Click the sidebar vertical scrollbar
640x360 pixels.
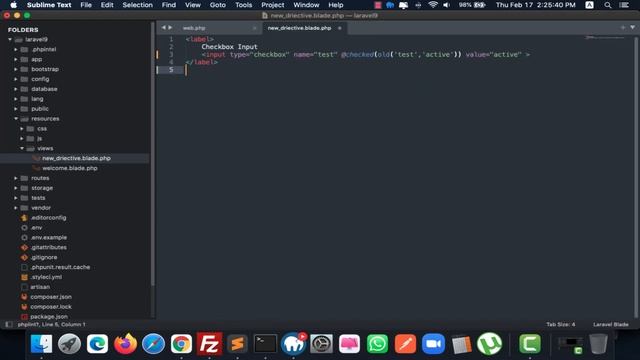(153, 153)
